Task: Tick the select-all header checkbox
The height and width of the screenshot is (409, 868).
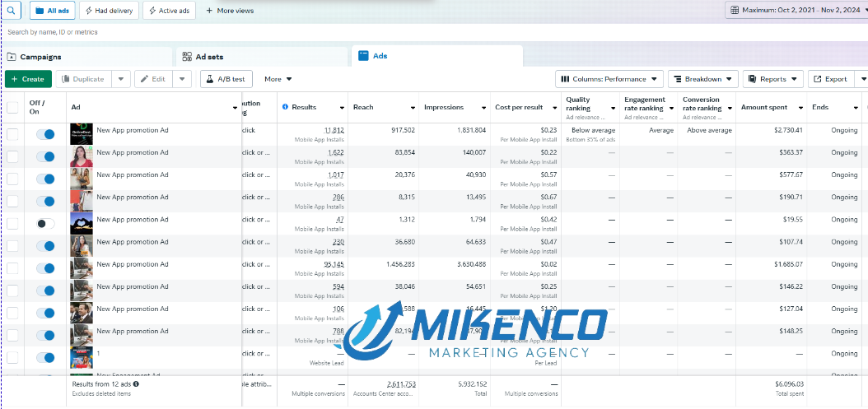Action: (x=12, y=107)
